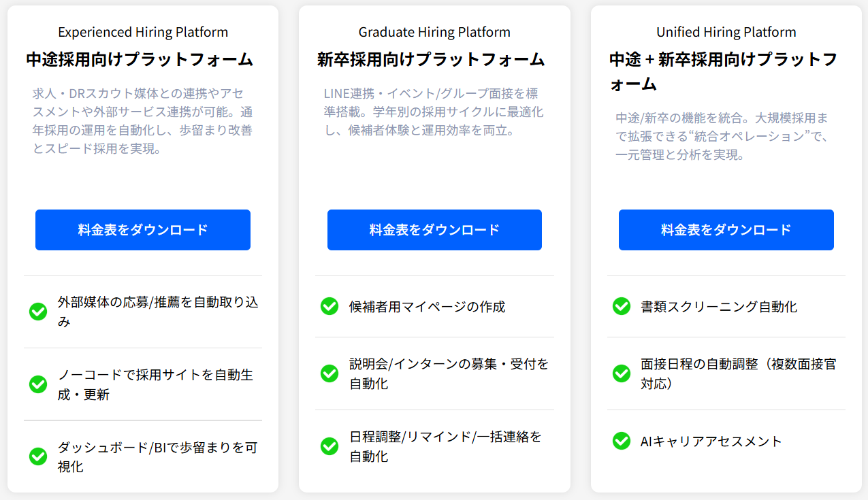
Task: Click green check beside 日程調整/リマインド/一括連絡を自動化
Action: point(329,446)
